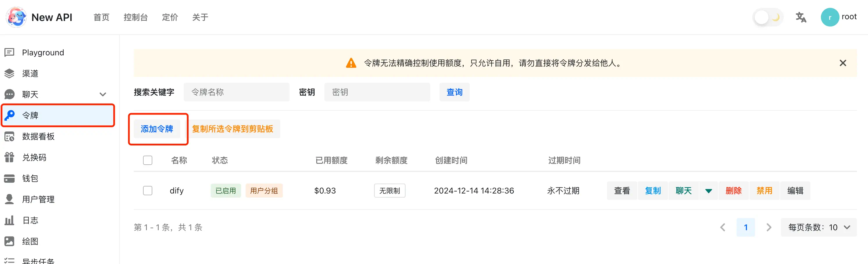Image resolution: width=868 pixels, height=264 pixels.
Task: Select the header select-all checkbox
Action: (147, 160)
